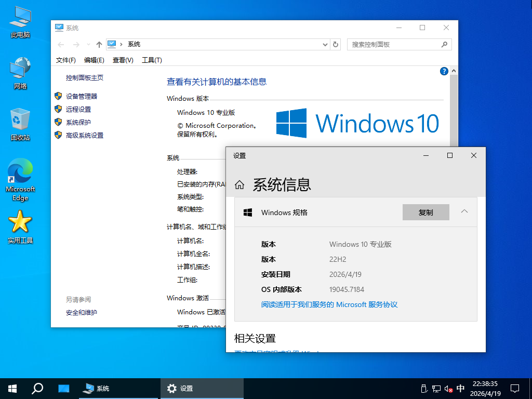Open 系统保护 link
The height and width of the screenshot is (399, 532).
point(78,122)
